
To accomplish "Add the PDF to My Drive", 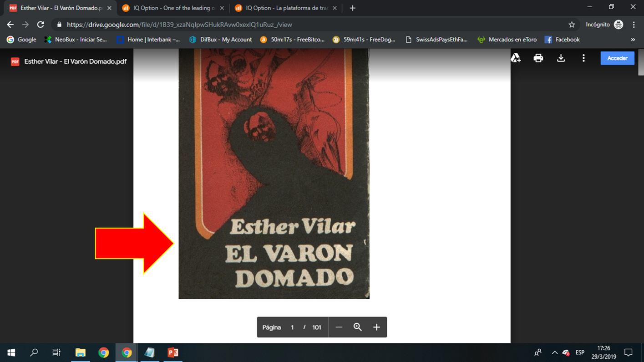I will coord(516,58).
